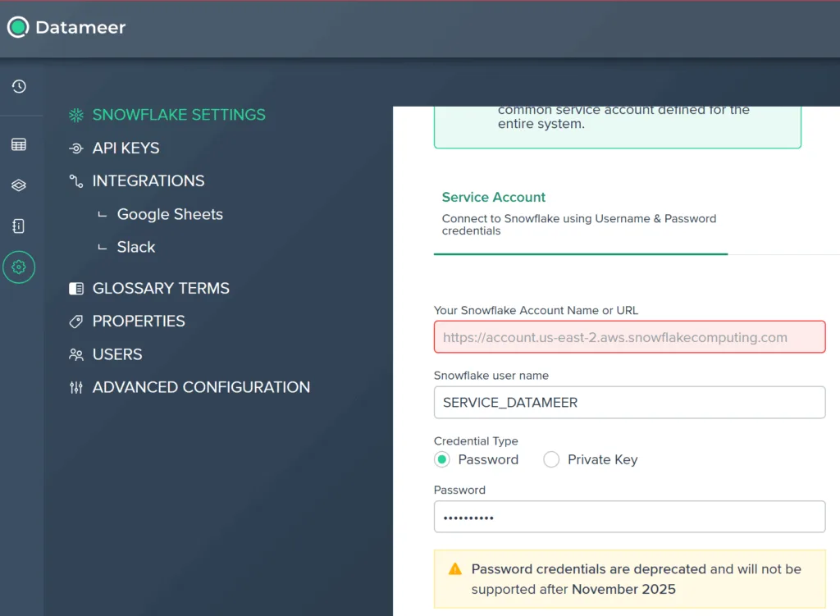Click the book icon beside Glossary Terms
Image resolution: width=840 pixels, height=616 pixels.
76,289
